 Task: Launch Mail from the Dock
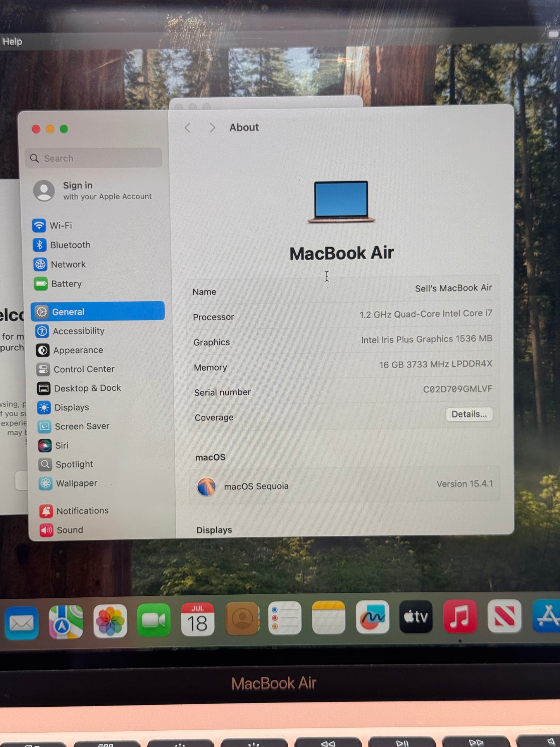coord(21,623)
